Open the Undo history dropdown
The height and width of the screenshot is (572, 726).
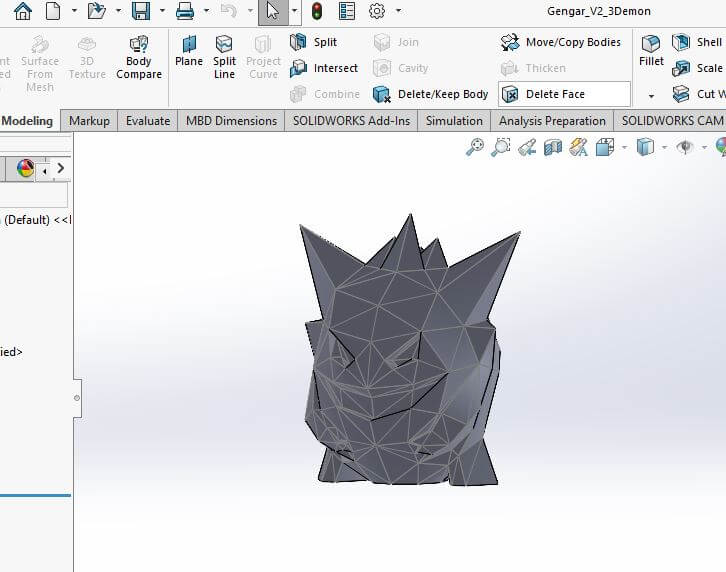250,11
